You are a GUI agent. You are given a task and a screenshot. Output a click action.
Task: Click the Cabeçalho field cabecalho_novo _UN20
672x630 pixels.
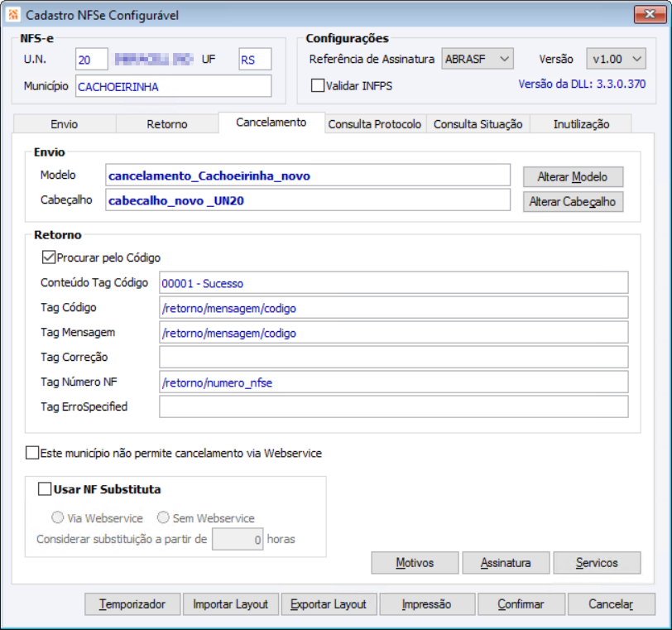click(x=308, y=200)
